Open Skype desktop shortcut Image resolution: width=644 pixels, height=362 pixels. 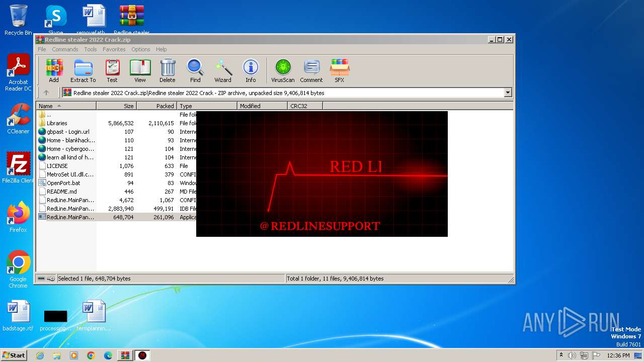point(56,20)
